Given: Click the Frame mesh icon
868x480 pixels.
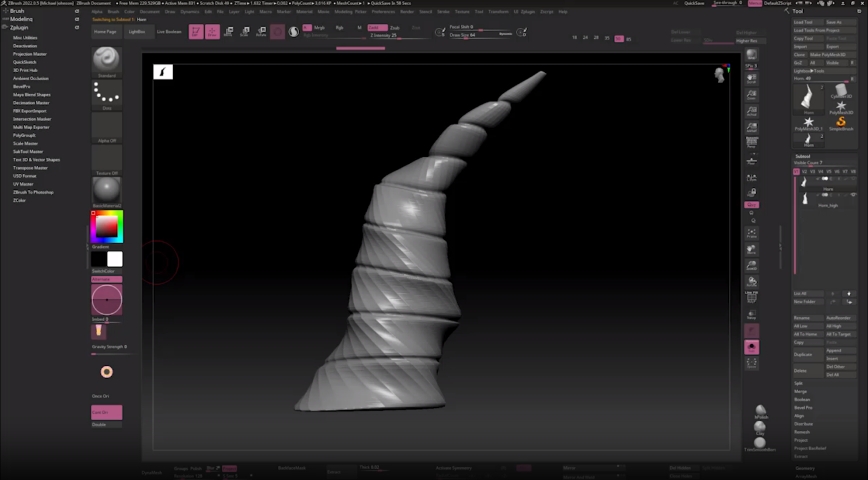Looking at the screenshot, I should coord(751,234).
